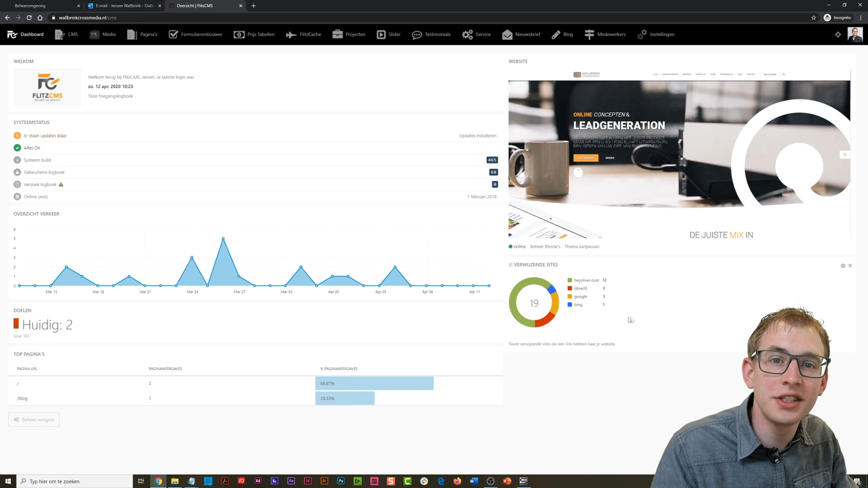Click the Projecten briefcase icon
This screenshot has width=868, height=488.
[x=337, y=34]
